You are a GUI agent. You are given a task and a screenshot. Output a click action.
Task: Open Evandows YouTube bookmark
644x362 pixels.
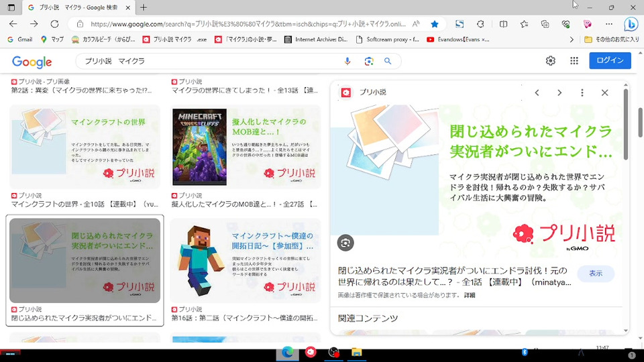pyautogui.click(x=458, y=40)
